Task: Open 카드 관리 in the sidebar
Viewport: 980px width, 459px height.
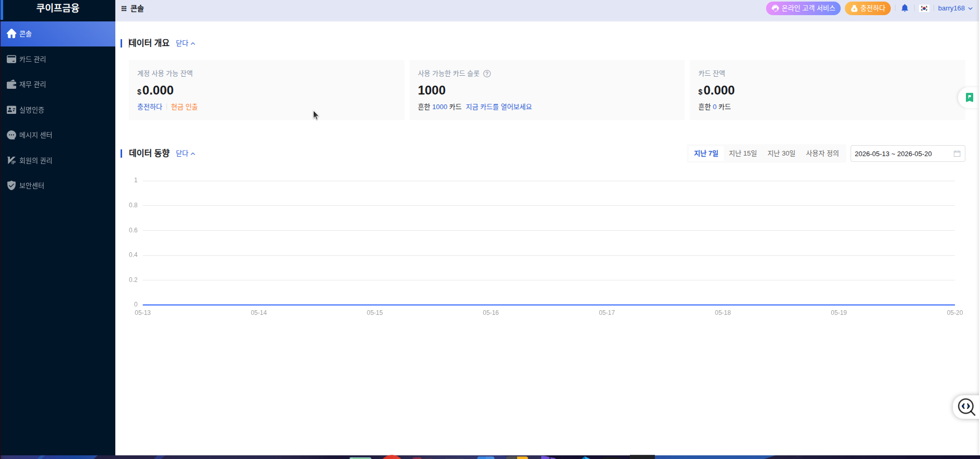Action: [58, 59]
